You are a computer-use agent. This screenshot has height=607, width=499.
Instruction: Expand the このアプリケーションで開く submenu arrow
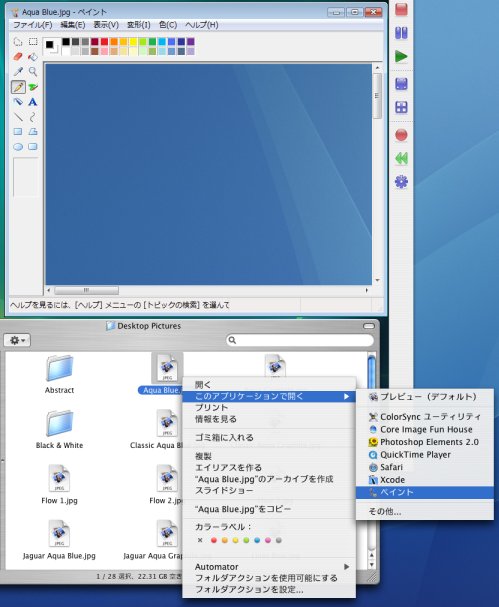click(346, 396)
